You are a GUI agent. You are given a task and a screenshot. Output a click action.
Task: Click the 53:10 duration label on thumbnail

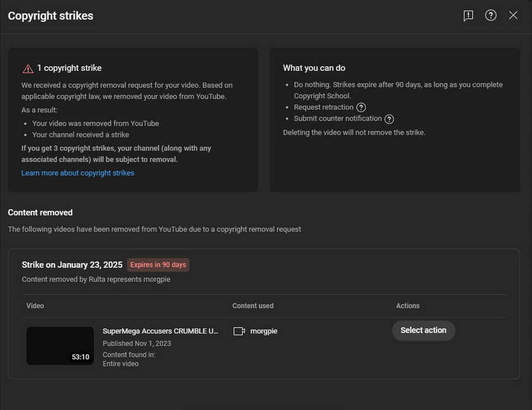click(x=81, y=357)
